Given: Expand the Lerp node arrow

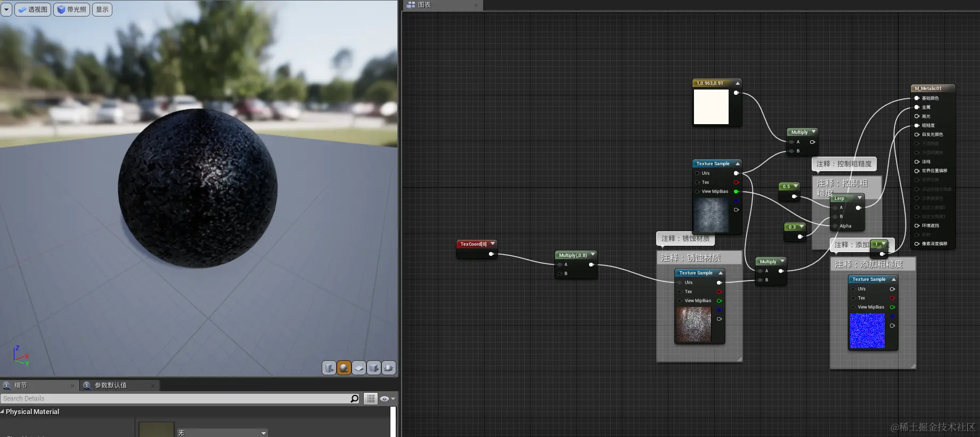Looking at the screenshot, I should pyautogui.click(x=860, y=198).
